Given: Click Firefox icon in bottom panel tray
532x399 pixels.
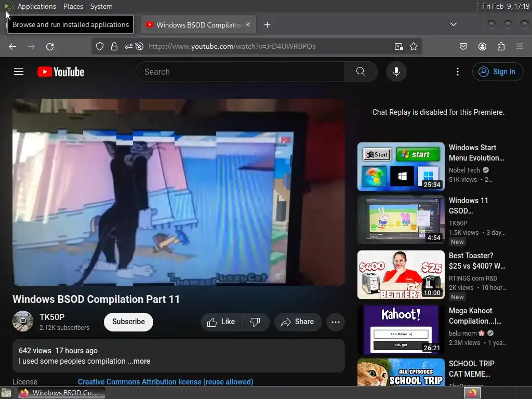Looking at the screenshot, I should point(472,393).
